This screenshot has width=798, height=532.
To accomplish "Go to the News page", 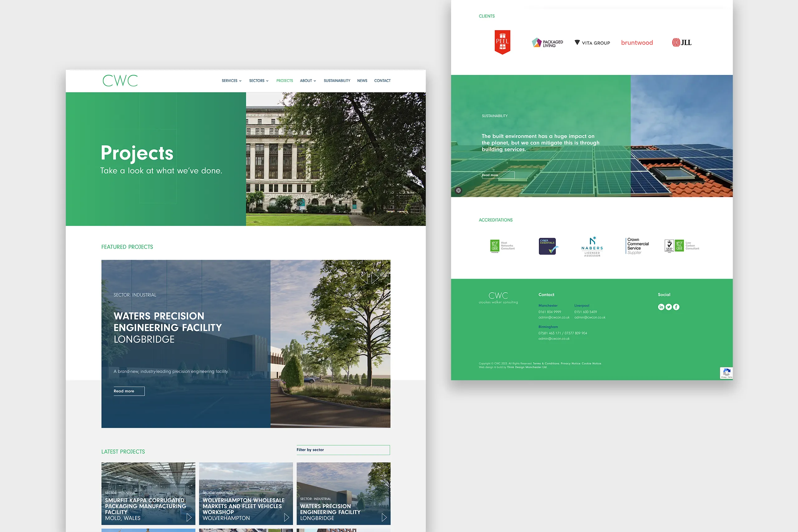I will click(x=362, y=81).
